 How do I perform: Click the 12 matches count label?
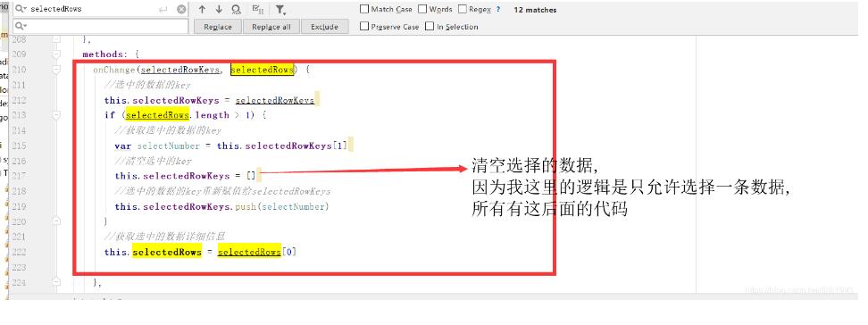[x=535, y=10]
